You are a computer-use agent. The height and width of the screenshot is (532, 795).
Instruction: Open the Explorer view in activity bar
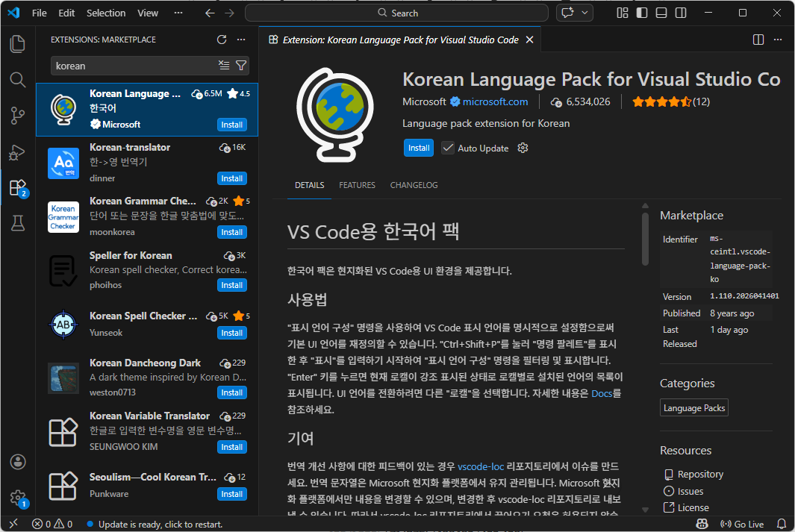point(18,43)
